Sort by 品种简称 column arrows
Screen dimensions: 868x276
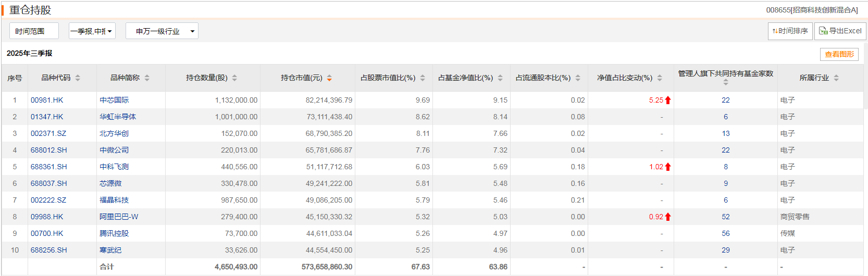[x=147, y=78]
